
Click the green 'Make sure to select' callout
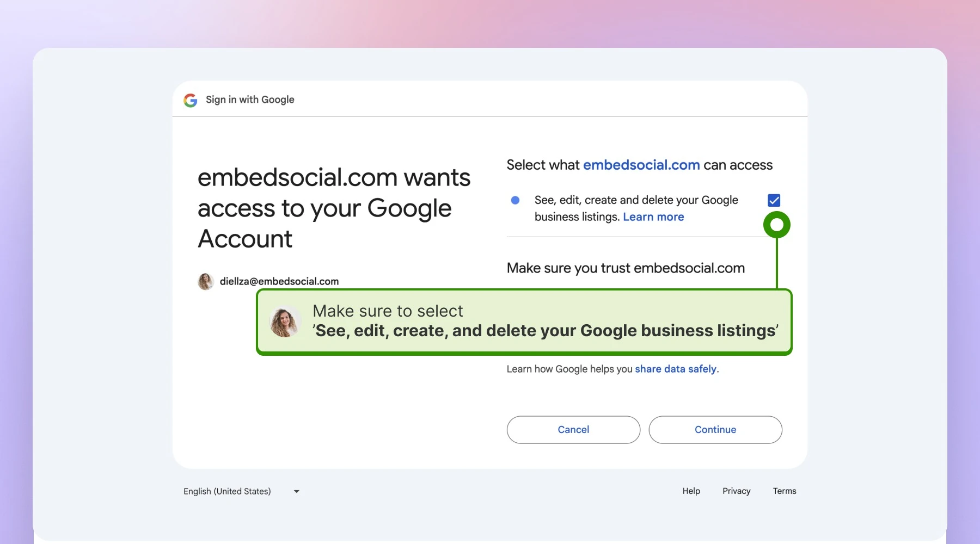point(524,322)
